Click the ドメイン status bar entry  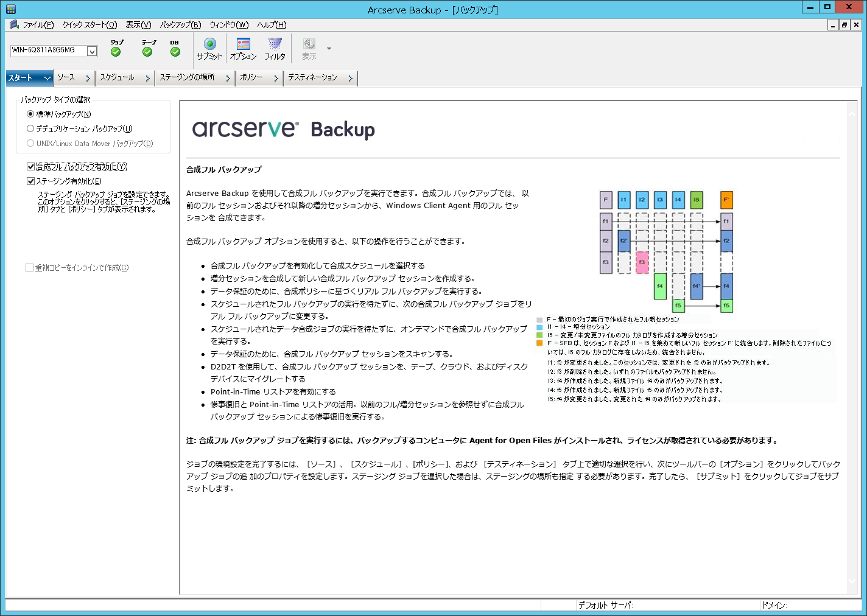pyautogui.click(x=774, y=605)
